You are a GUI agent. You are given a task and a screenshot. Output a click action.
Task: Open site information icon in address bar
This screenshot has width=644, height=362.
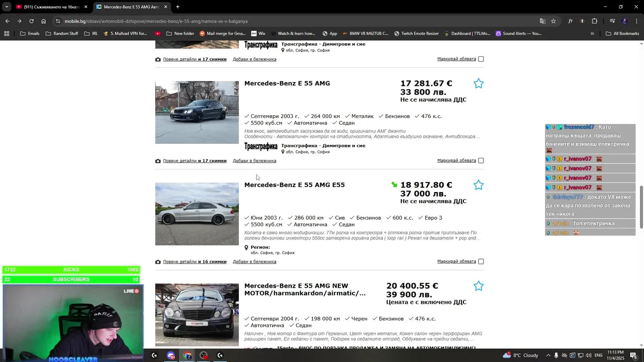(58, 21)
